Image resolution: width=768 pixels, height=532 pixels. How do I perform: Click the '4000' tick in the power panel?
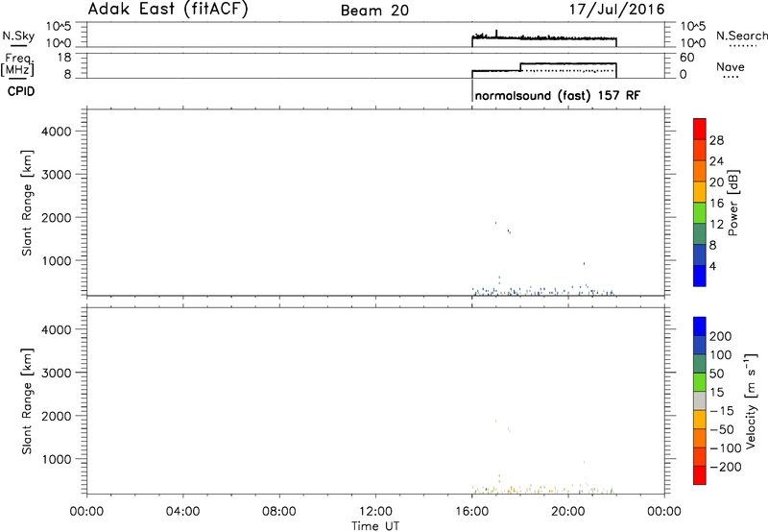coord(56,132)
